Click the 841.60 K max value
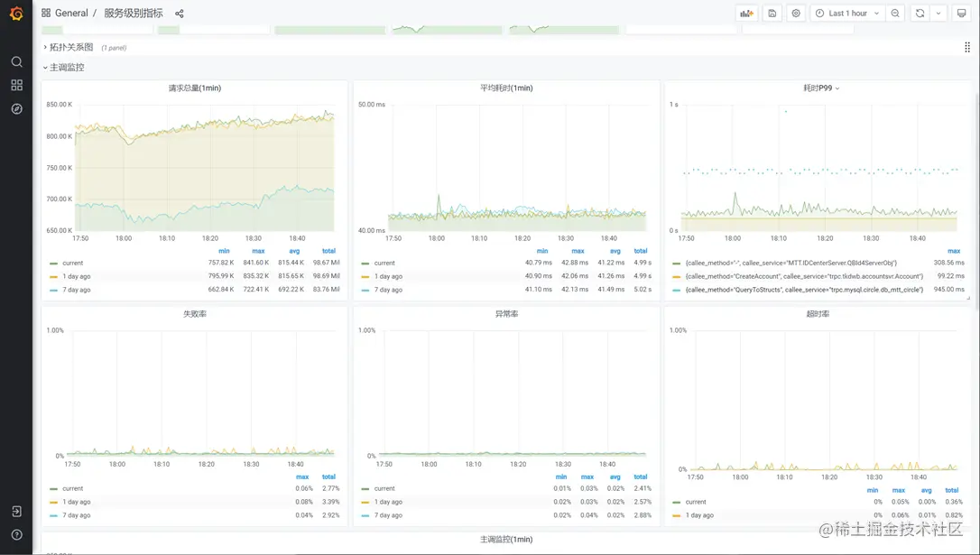Viewport: 980px width, 555px height. [x=255, y=263]
